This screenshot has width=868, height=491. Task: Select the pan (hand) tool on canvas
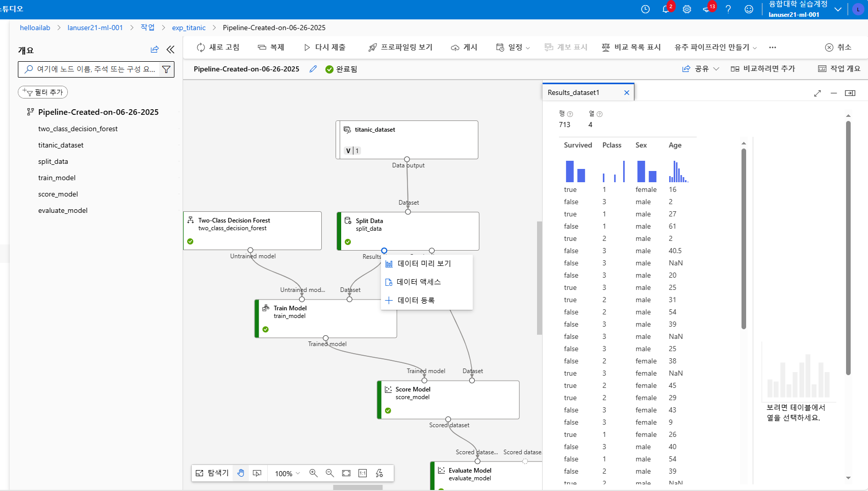[x=241, y=473]
